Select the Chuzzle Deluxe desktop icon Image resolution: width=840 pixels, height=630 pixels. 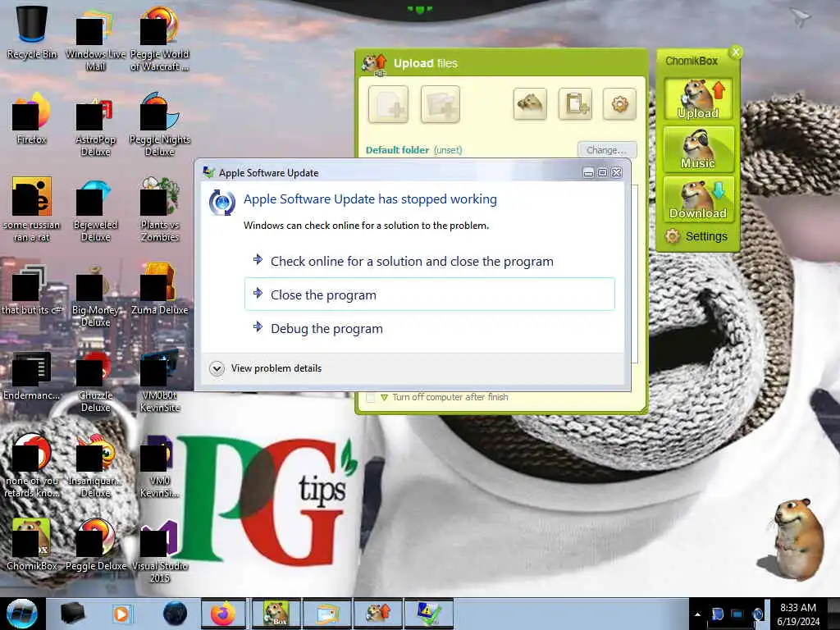95,381
